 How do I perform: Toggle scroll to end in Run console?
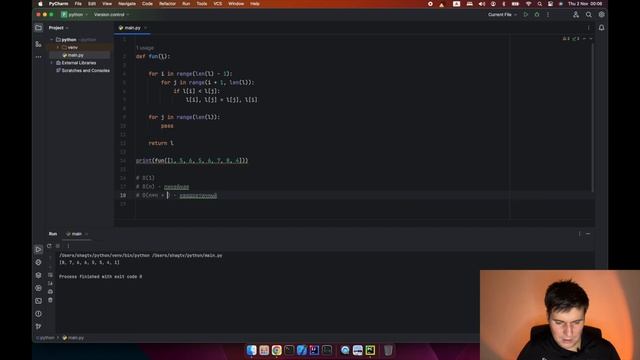tap(50, 283)
